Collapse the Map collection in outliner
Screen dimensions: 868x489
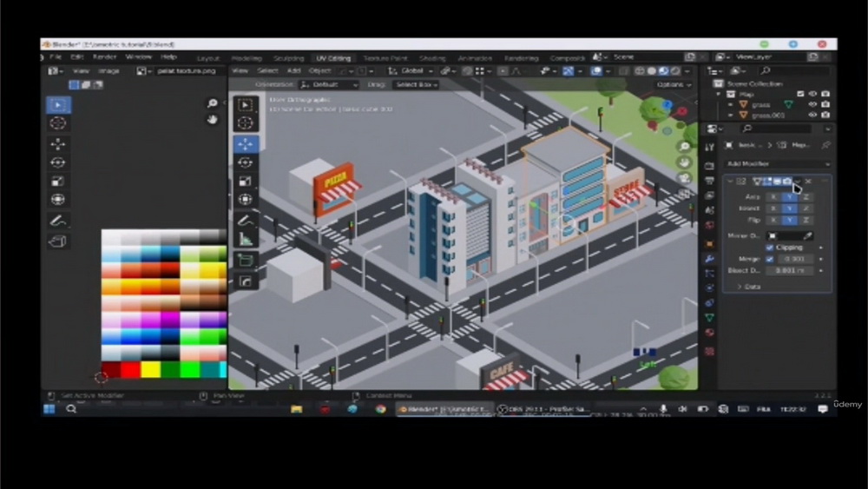tap(719, 94)
